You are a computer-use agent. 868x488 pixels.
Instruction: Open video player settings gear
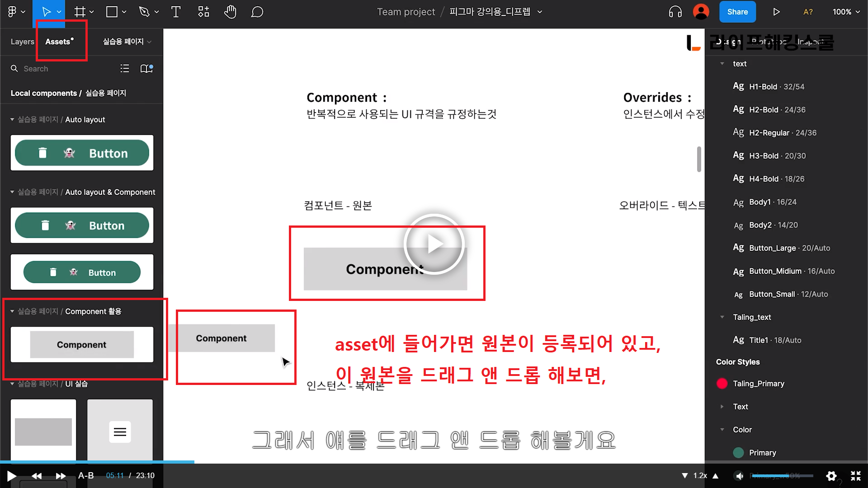pos(831,476)
